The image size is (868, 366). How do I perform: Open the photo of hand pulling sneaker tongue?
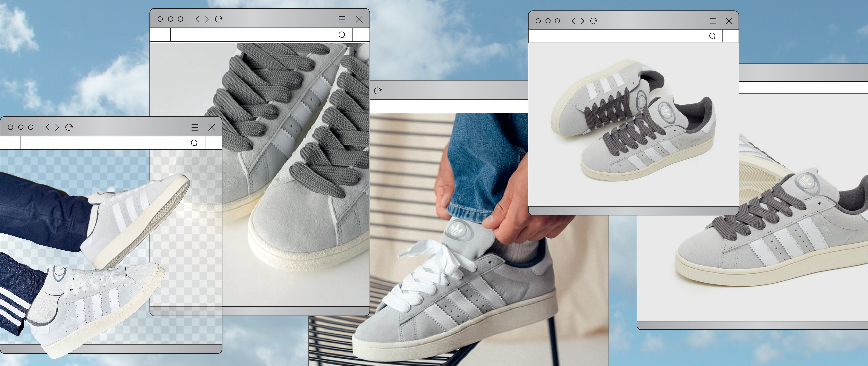pyautogui.click(x=459, y=239)
